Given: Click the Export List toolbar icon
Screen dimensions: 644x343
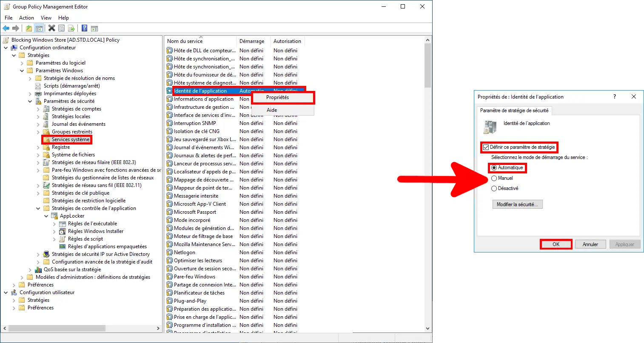Looking at the screenshot, I should tap(71, 28).
